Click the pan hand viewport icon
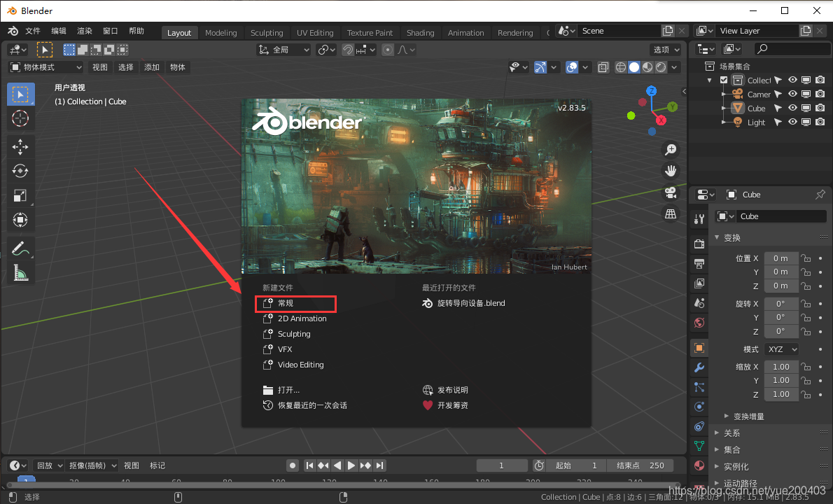This screenshot has height=504, width=833. 671,171
